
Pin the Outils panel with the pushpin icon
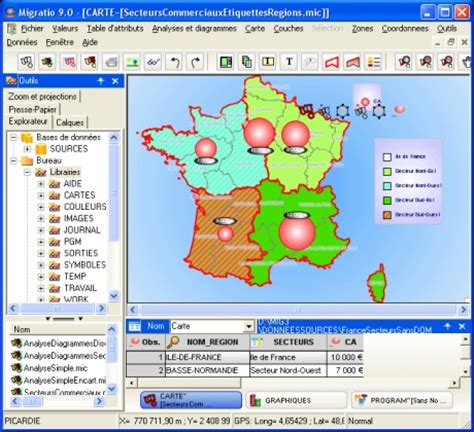[101, 81]
